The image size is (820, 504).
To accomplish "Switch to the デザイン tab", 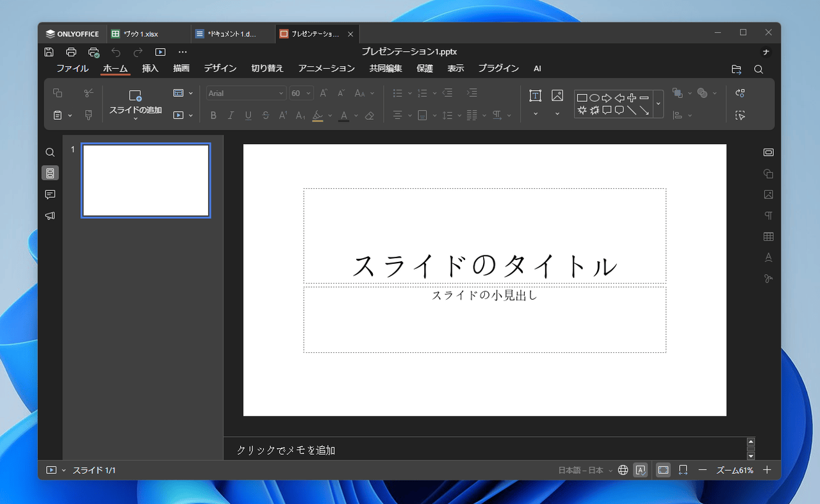I will tap(220, 69).
